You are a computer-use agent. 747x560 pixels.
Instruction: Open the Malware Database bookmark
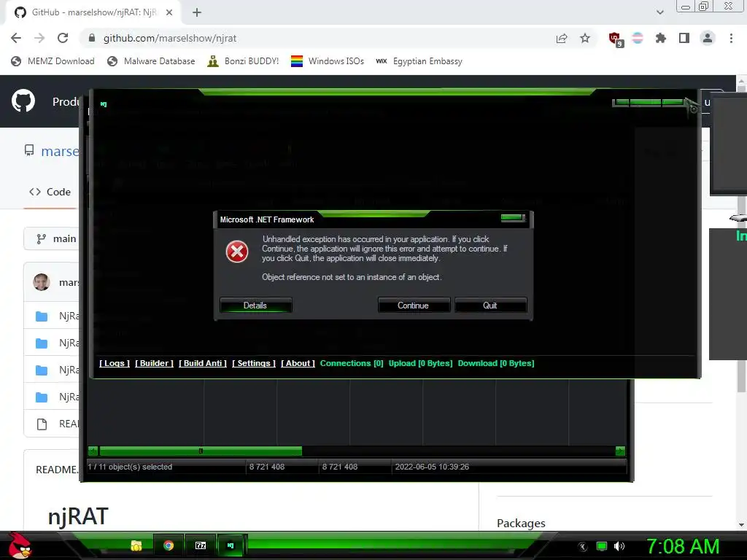(x=152, y=61)
